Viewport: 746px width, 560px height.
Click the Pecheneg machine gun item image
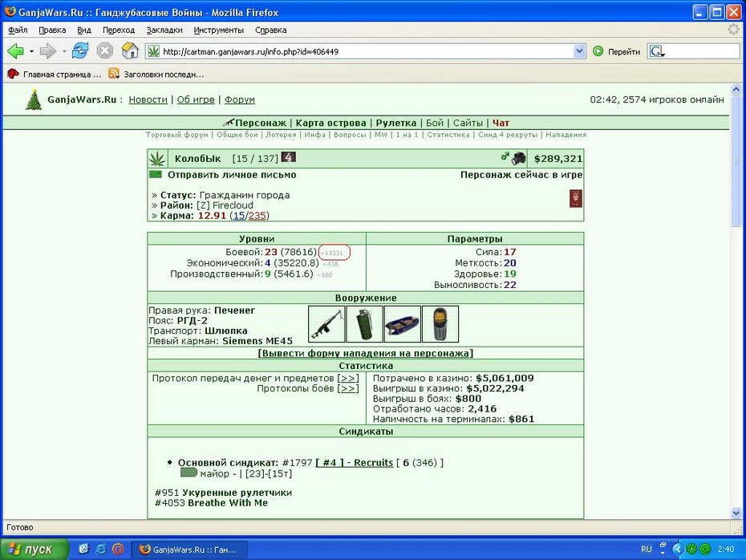pyautogui.click(x=326, y=324)
